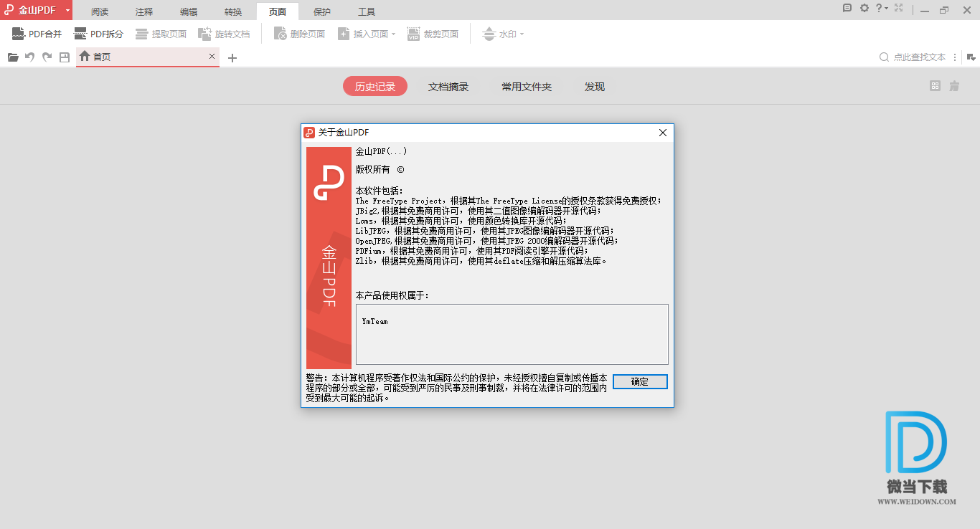Switch to the 注释 ribbon tab
Viewport: 980px width, 529px height.
pyautogui.click(x=144, y=12)
